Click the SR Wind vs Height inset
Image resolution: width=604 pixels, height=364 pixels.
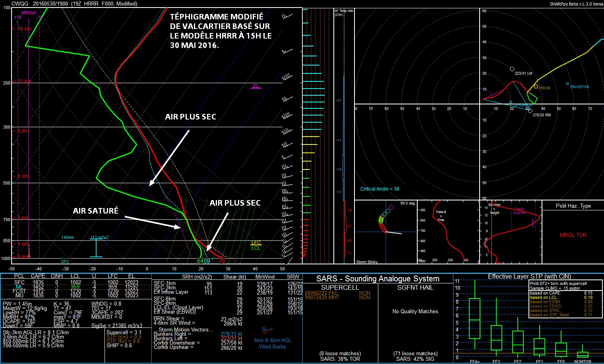pyautogui.click(x=511, y=232)
